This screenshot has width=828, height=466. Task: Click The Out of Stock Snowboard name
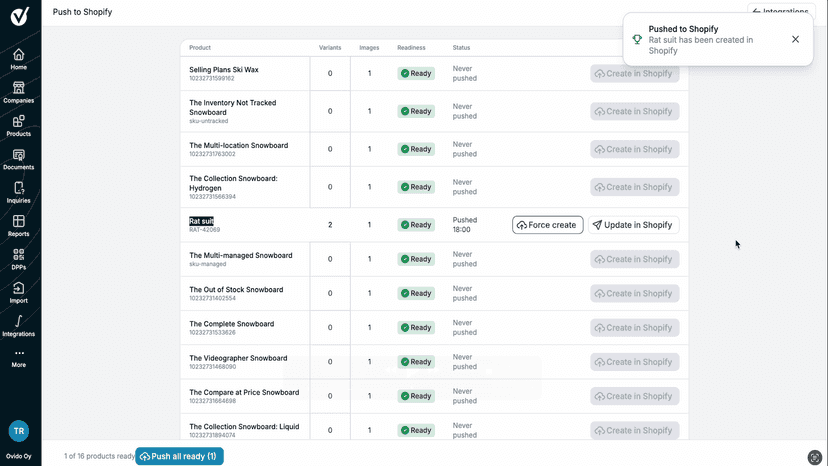(x=236, y=290)
